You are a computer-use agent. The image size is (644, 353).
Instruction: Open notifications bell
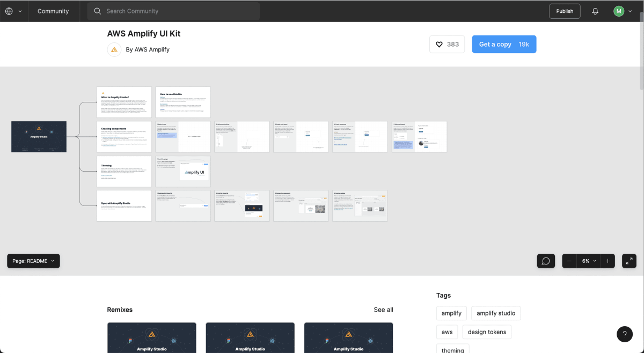point(595,11)
